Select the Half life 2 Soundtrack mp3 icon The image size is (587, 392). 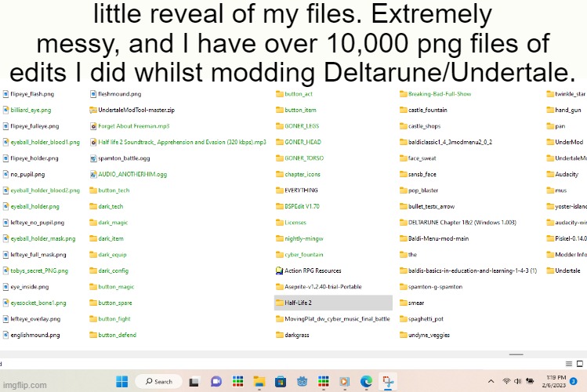93,142
